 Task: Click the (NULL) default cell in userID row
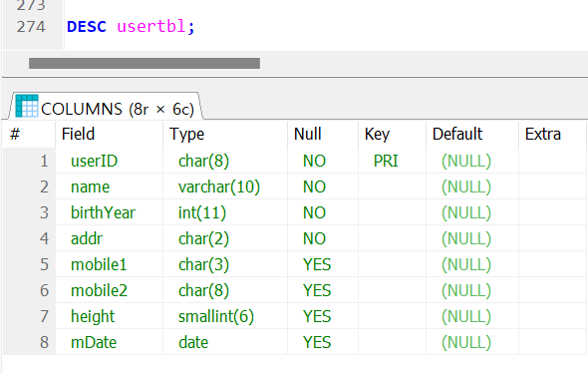point(472,161)
